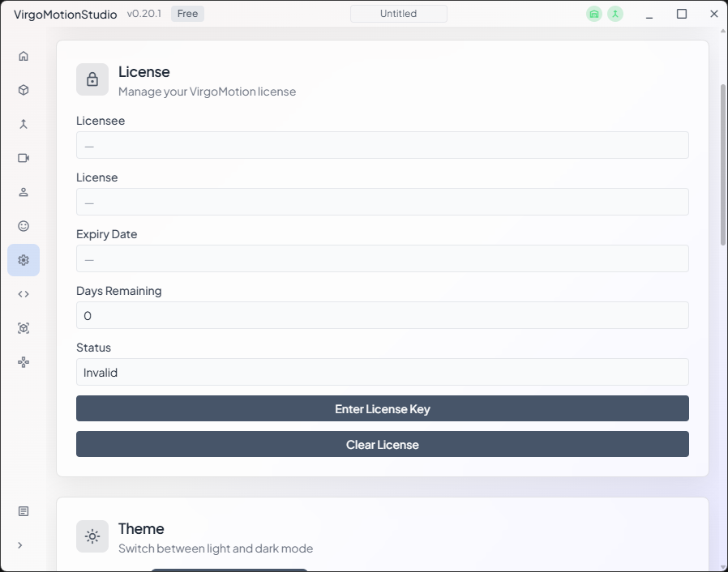Open the person avatar sidebar icon
Screen dimensions: 728x572
click(24, 192)
